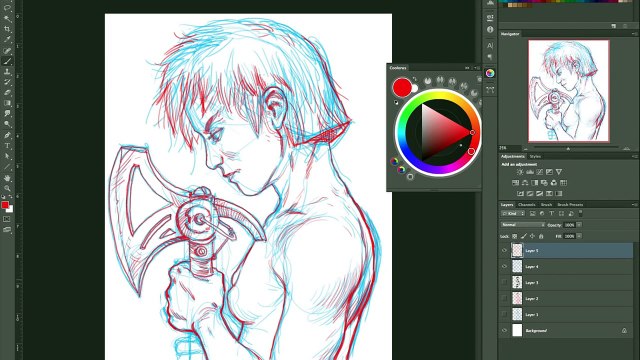The height and width of the screenshot is (360, 640).
Task: Switch to the Brush Presets tab
Action: coord(570,204)
